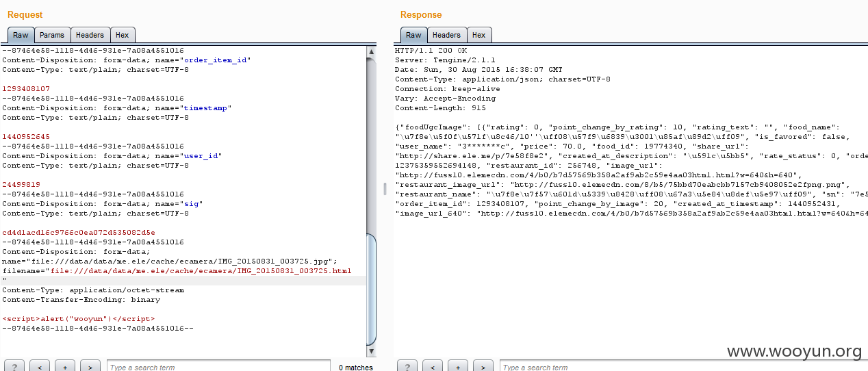Image resolution: width=868 pixels, height=371 pixels.
Task: Click the HTTP/1.1 200 OK status line
Action: click(x=431, y=51)
